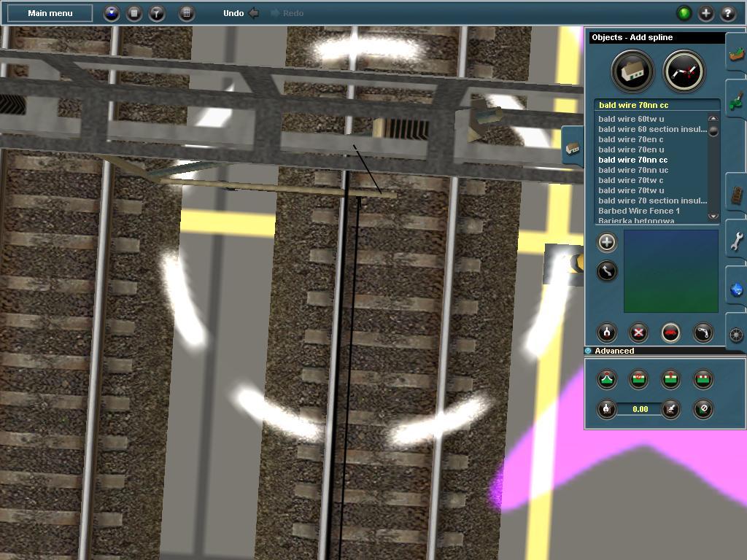This screenshot has height=560, width=747.
Task: Switch to the objects mode house button
Action: coord(632,72)
